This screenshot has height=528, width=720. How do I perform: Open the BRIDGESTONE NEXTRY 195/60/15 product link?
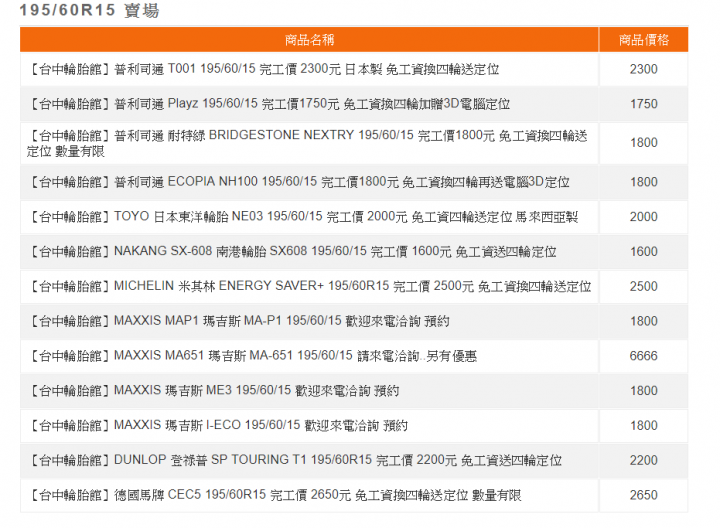coord(307,143)
